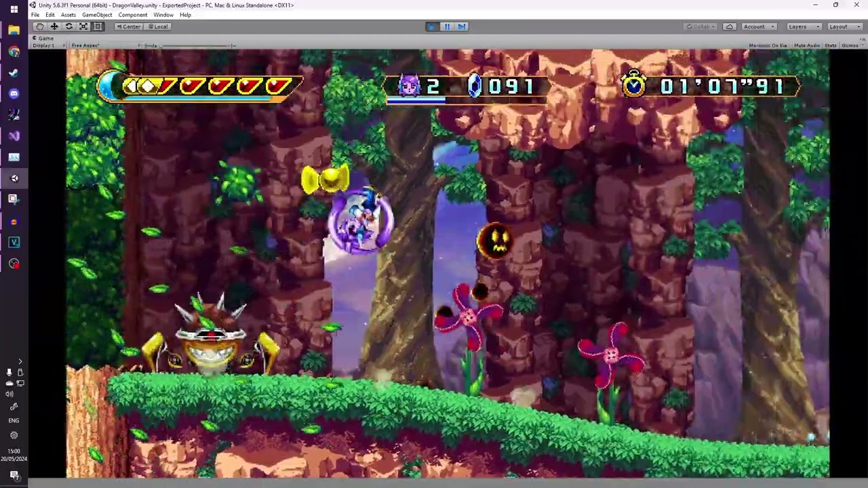Select the Rect transform tool
Screen dimensions: 868x488
coord(98,26)
